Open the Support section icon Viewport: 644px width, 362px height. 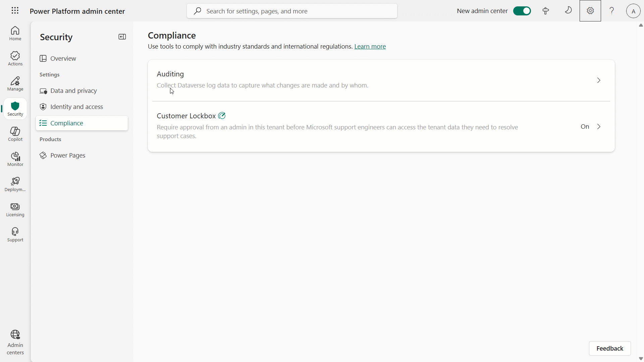[15, 235]
